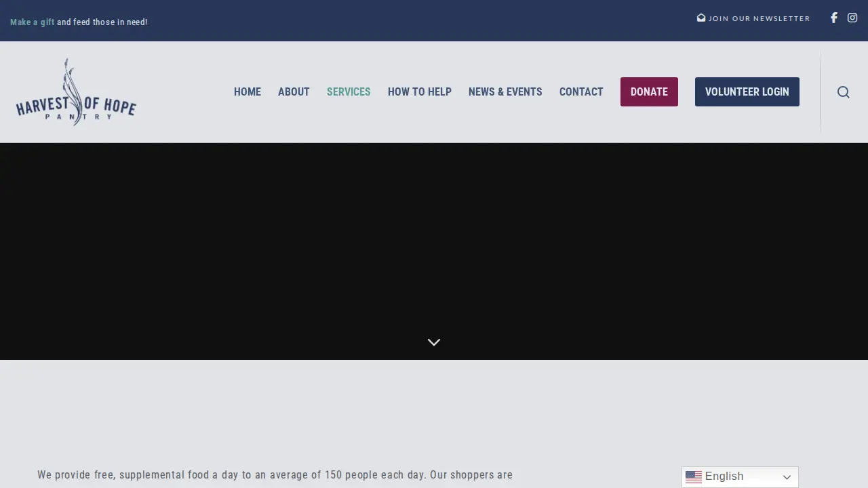Open the Facebook page icon
Image resolution: width=868 pixels, height=488 pixels.
tap(834, 18)
